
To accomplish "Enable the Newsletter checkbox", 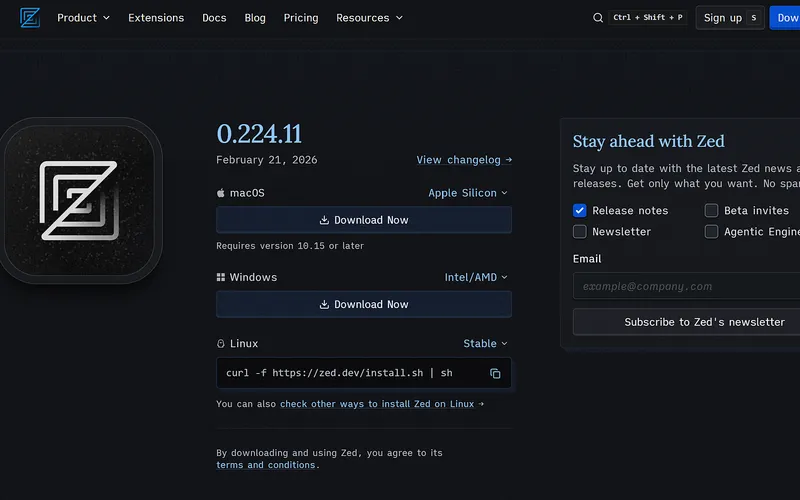I will click(x=580, y=231).
